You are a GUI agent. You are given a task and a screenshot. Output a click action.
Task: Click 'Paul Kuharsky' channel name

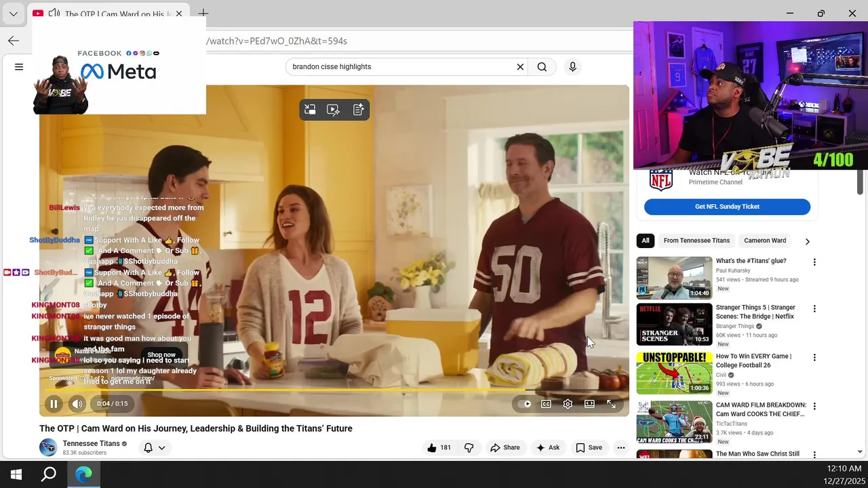(733, 270)
